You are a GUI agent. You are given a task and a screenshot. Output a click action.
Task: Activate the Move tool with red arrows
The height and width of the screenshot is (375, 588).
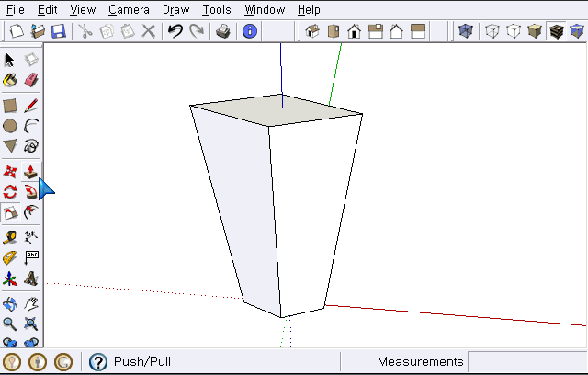click(10, 172)
